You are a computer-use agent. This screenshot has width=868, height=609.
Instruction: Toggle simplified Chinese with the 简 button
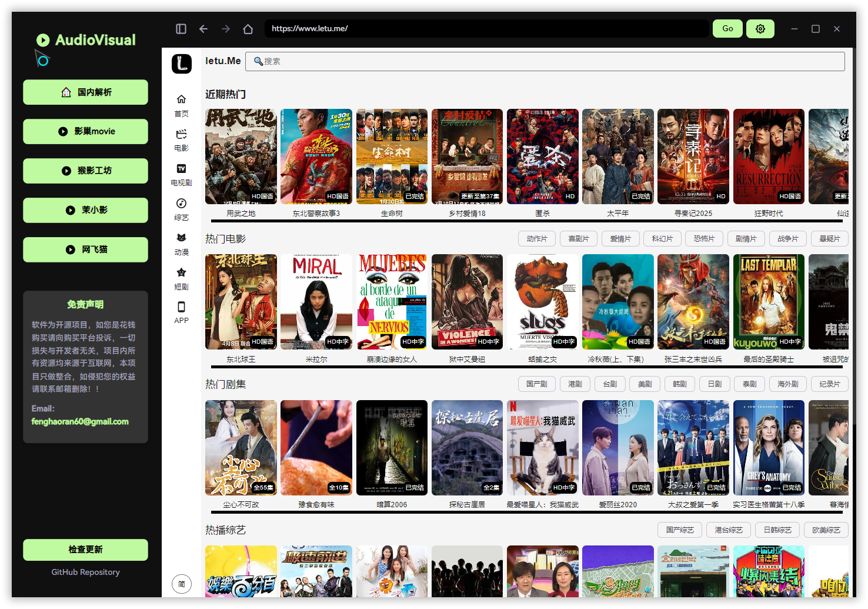click(x=182, y=584)
